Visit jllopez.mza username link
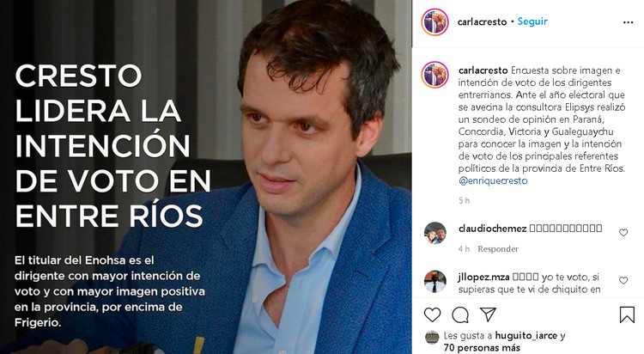This screenshot has height=354, width=644. point(483,278)
